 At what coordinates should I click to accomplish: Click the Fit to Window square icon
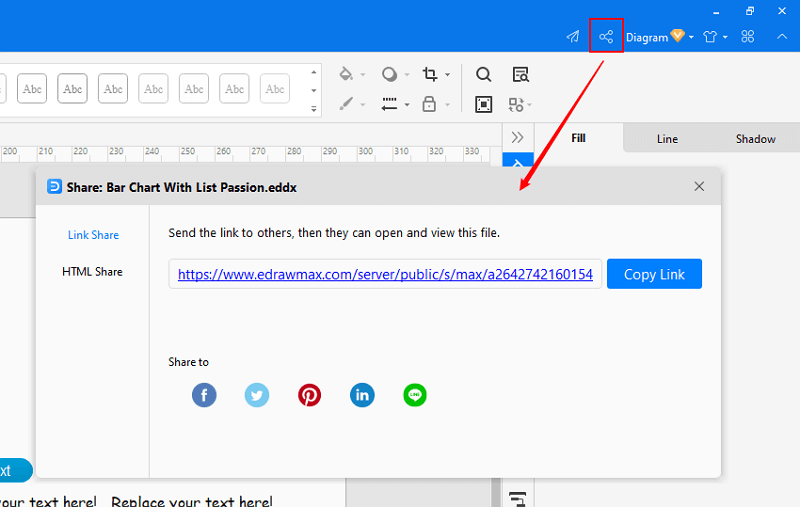point(483,105)
